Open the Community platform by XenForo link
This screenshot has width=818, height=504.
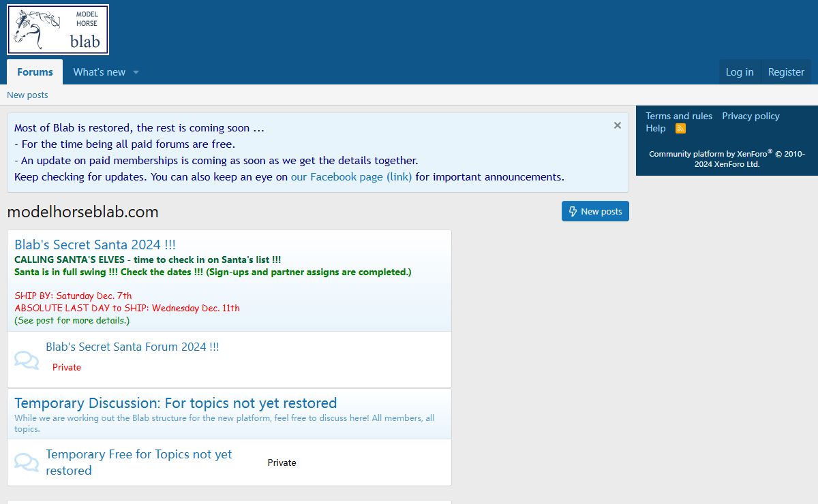tap(727, 159)
